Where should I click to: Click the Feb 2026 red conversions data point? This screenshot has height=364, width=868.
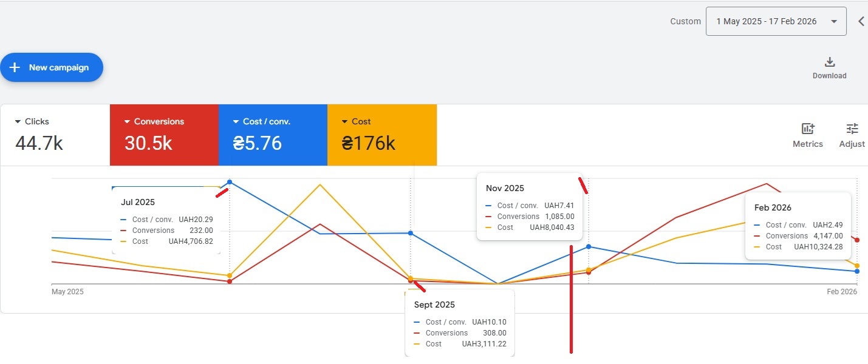857,240
